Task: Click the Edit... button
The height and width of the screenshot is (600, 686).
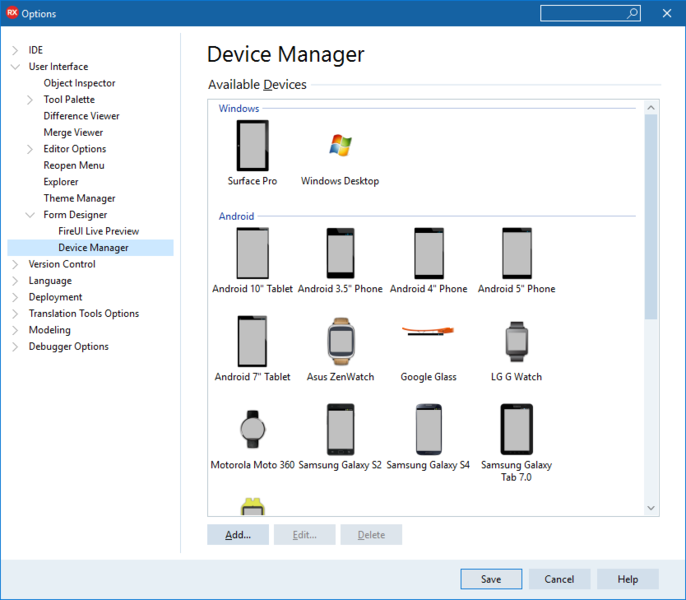Action: tap(304, 535)
